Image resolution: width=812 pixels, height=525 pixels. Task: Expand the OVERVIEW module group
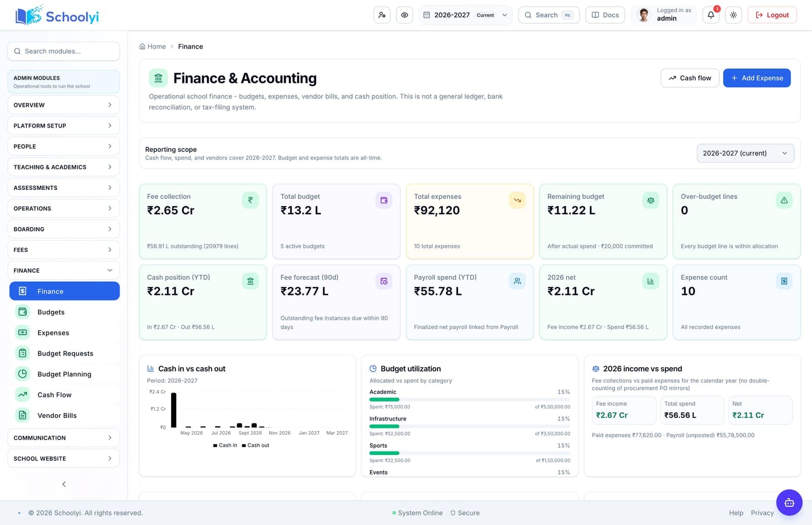(63, 105)
